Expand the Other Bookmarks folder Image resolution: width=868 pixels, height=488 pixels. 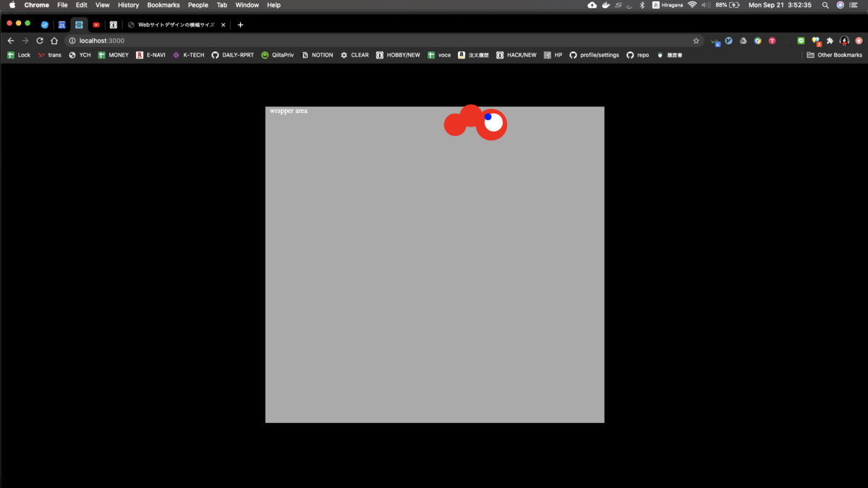click(x=834, y=55)
